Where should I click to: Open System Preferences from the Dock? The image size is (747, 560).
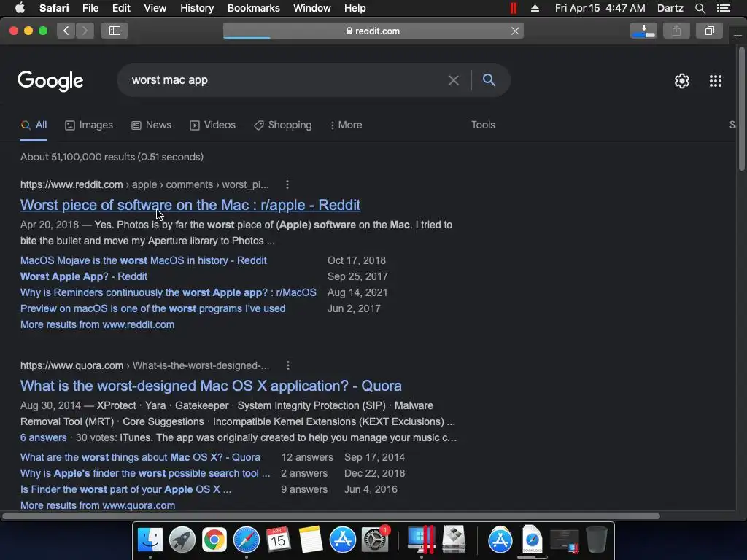click(x=375, y=540)
